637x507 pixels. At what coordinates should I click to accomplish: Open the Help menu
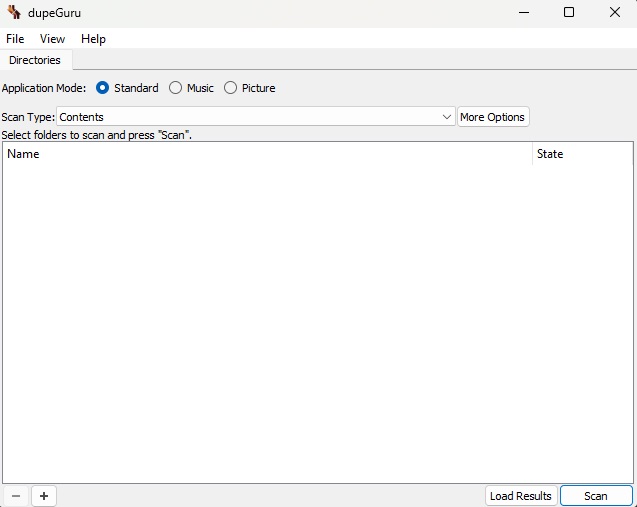coord(93,39)
